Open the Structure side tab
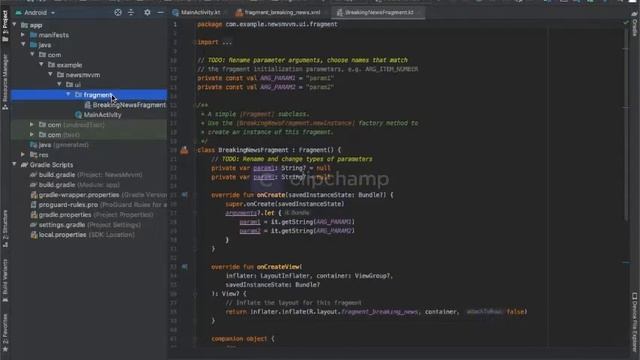The width and height of the screenshot is (640, 360). (5, 229)
